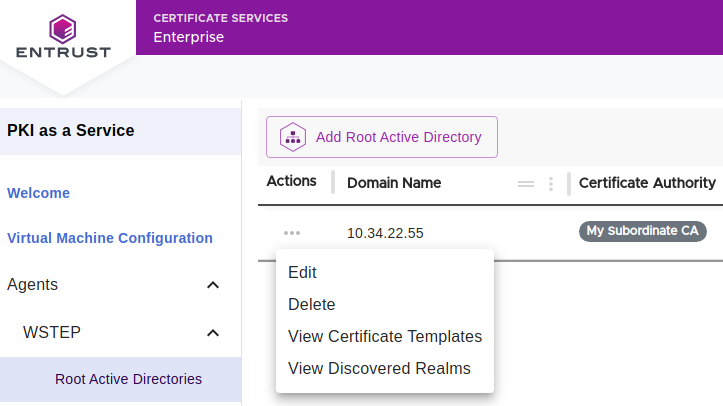The width and height of the screenshot is (723, 406).
Task: Choose Edit from the context menu
Action: coord(302,272)
